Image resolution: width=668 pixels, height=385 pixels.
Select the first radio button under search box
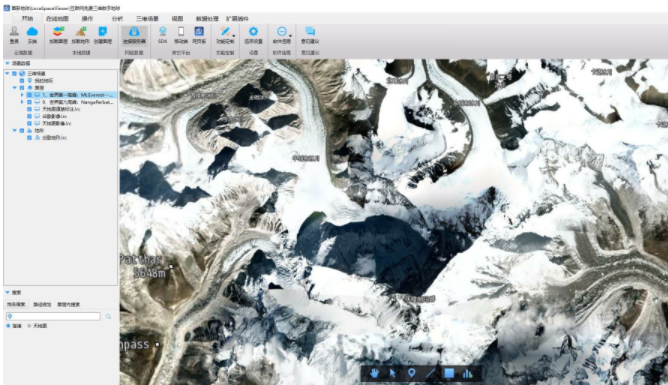tap(8, 326)
